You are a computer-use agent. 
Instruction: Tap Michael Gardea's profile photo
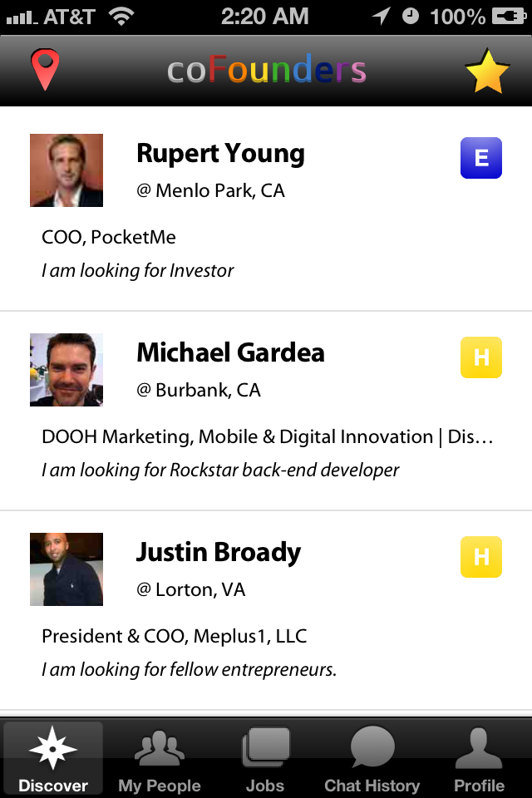coord(66,370)
